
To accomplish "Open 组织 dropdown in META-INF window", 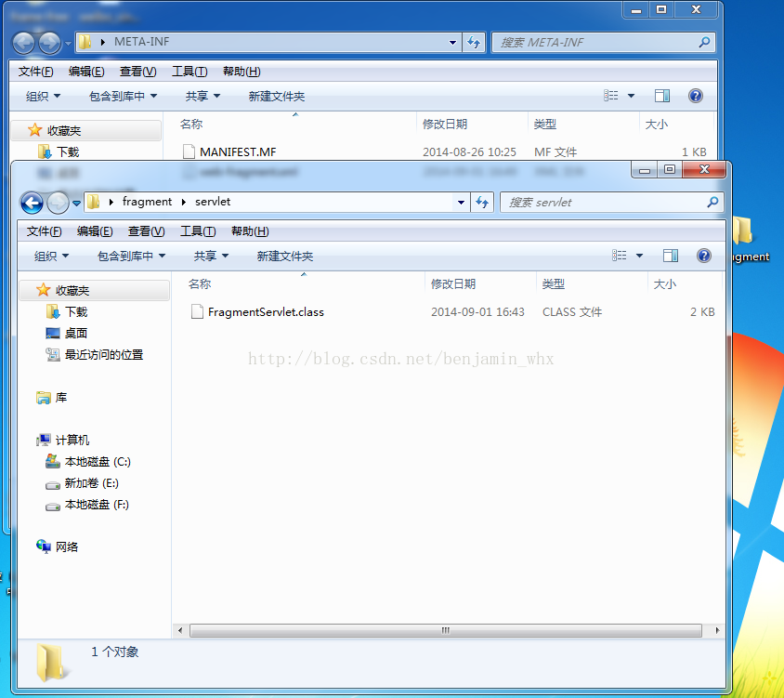I will pos(43,96).
